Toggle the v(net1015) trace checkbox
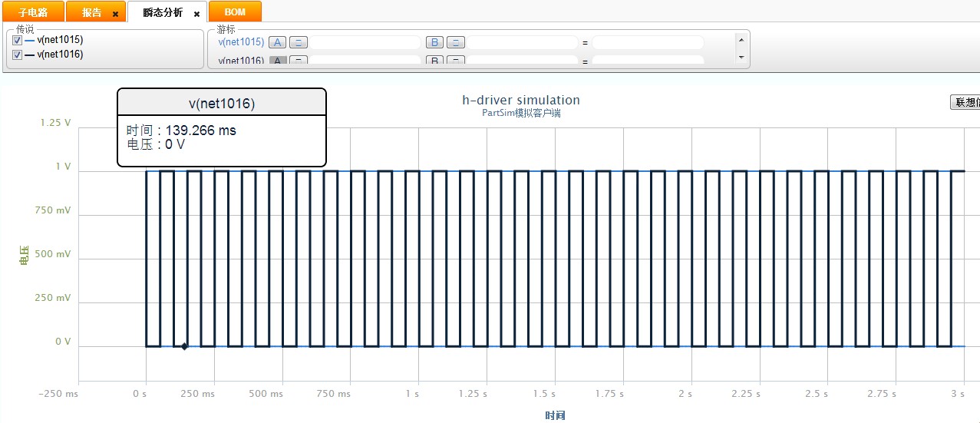The height and width of the screenshot is (423, 980). click(x=17, y=40)
